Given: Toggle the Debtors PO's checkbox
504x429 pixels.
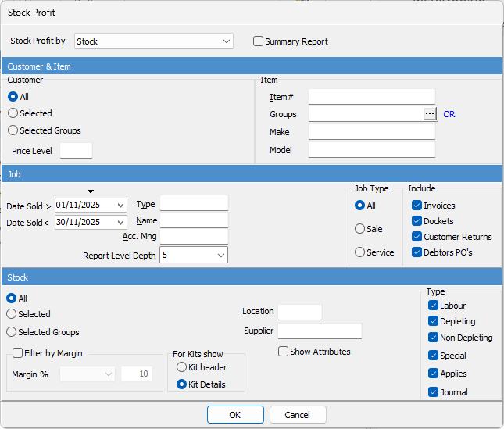Looking at the screenshot, I should [417, 252].
